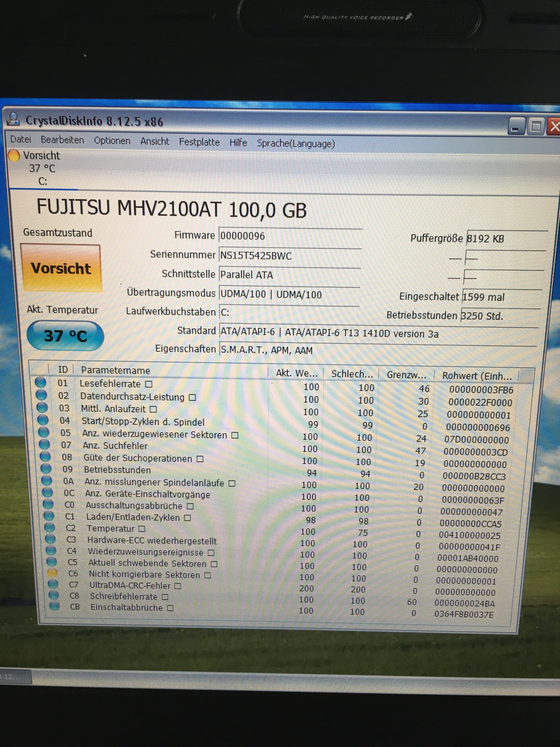Viewport: 560px width, 747px height.
Task: Click the small box next to Lesefehlerrate
Action: point(149,384)
